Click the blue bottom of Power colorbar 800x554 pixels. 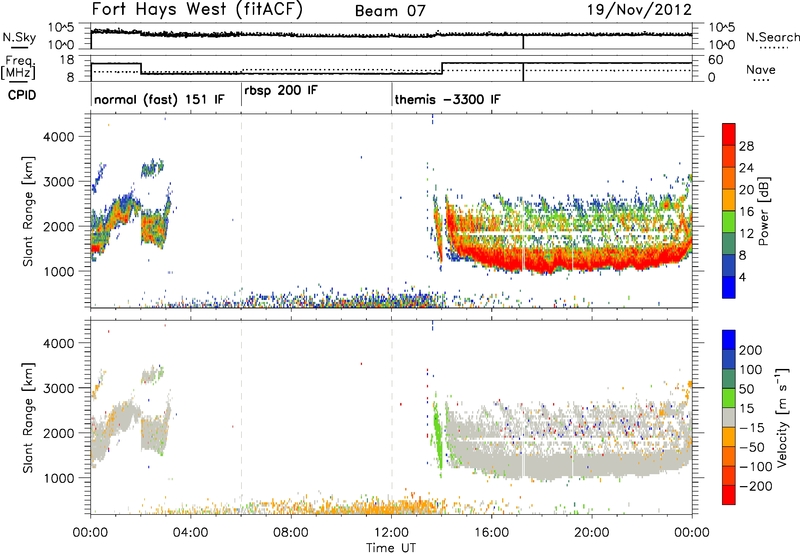pyautogui.click(x=729, y=287)
